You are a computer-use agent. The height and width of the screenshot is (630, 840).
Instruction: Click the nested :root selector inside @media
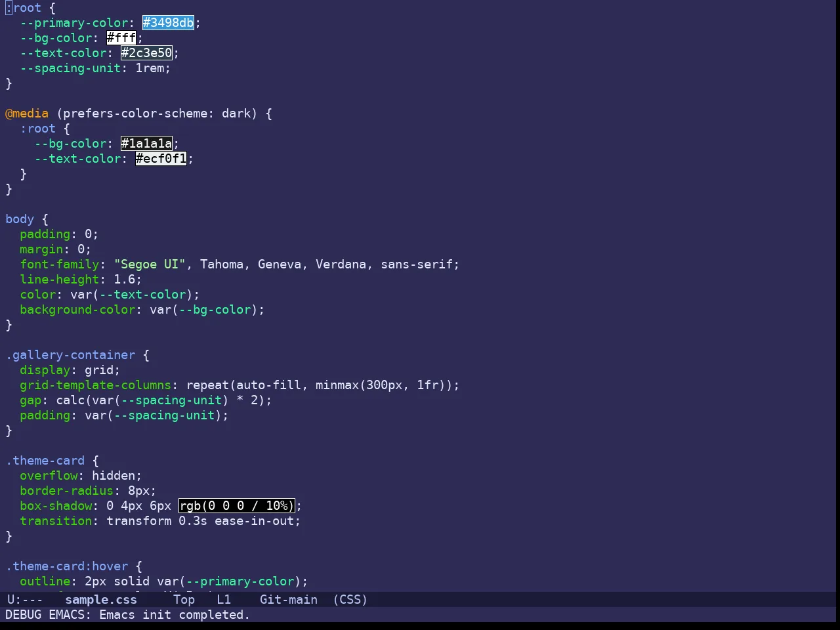38,129
